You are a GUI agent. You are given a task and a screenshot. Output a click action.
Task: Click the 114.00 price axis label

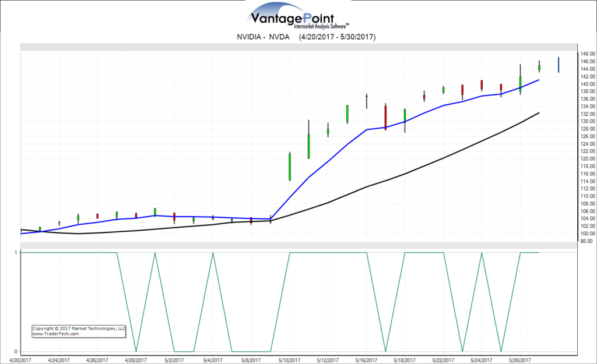pos(588,182)
